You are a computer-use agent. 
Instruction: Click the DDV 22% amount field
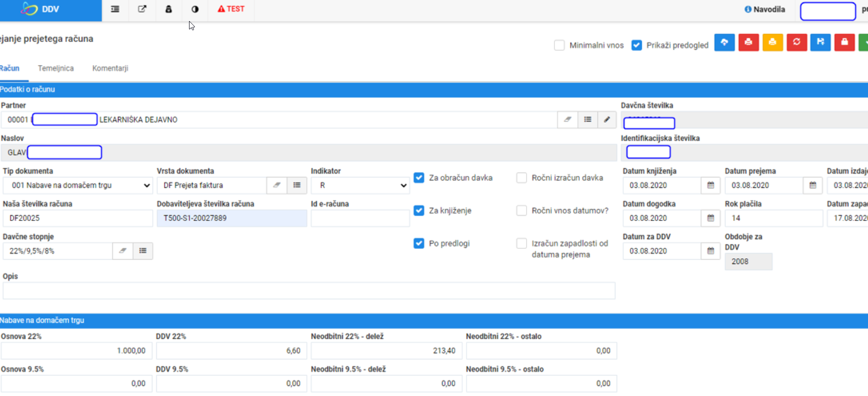pos(232,351)
